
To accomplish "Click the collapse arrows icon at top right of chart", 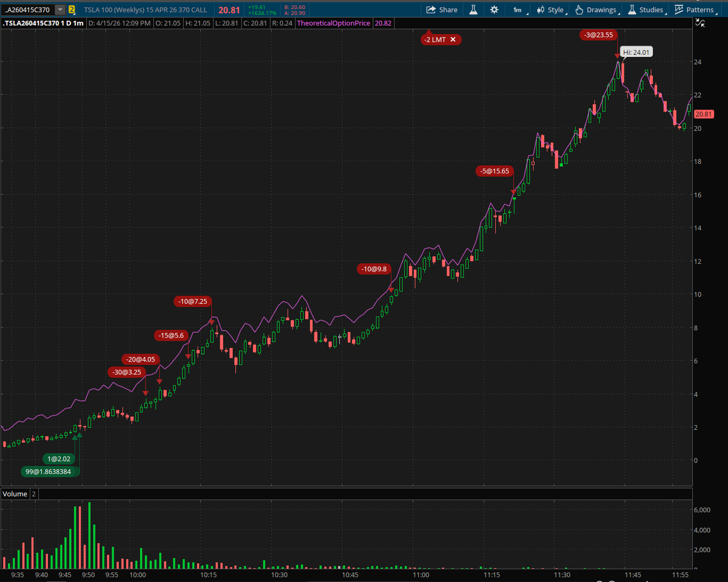I will click(701, 22).
